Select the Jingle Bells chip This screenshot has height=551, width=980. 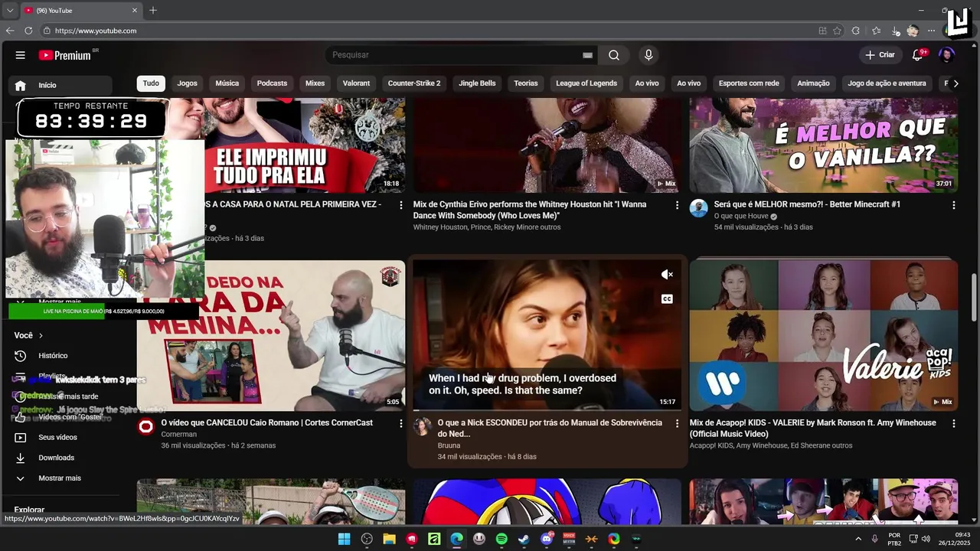tap(477, 83)
